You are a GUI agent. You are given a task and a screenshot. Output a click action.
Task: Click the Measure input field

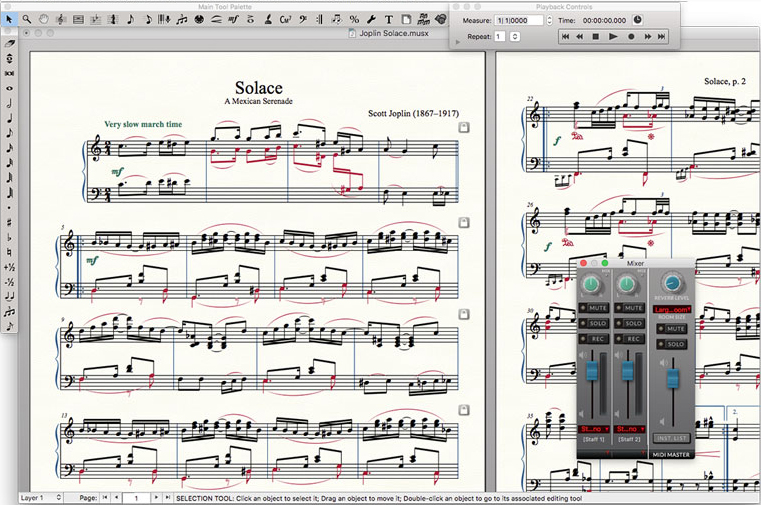[x=519, y=19]
